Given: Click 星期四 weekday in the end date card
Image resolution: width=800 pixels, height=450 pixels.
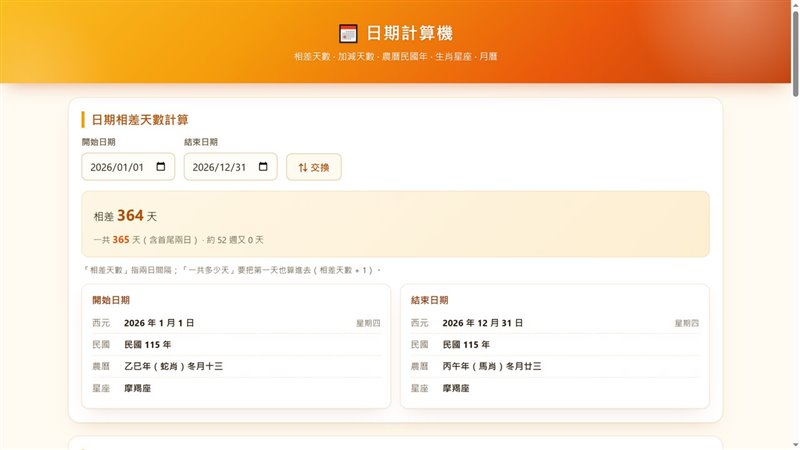Looking at the screenshot, I should (x=687, y=323).
